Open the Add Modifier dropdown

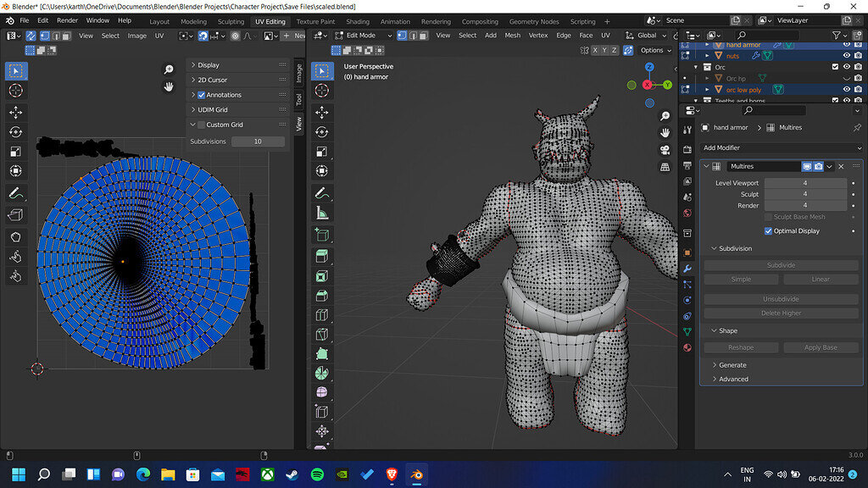pyautogui.click(x=781, y=147)
